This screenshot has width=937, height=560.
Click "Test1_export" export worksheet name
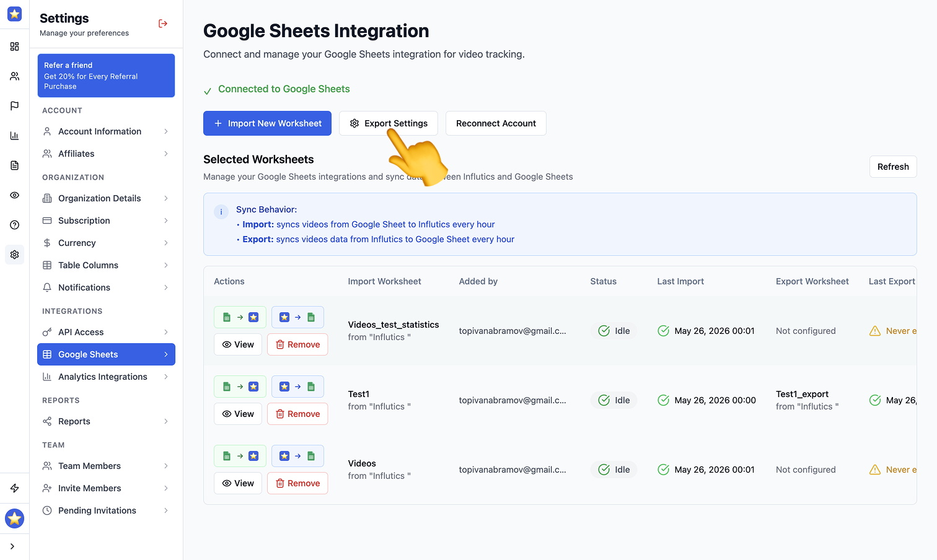point(802,394)
